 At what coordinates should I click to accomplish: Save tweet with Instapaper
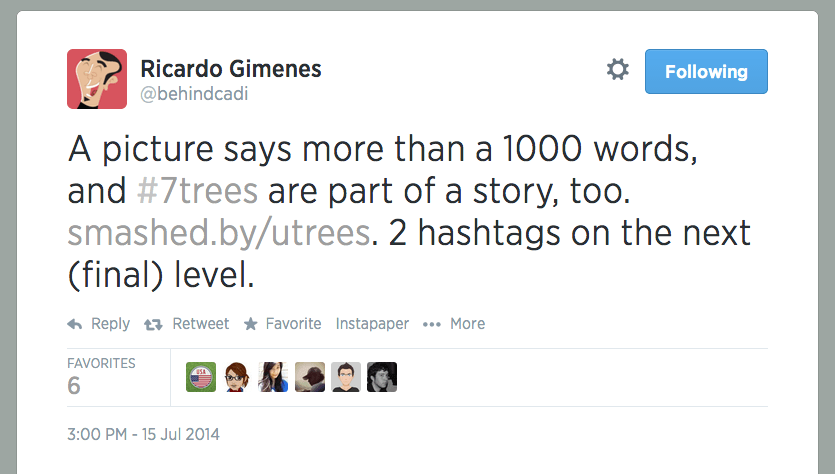click(x=372, y=324)
